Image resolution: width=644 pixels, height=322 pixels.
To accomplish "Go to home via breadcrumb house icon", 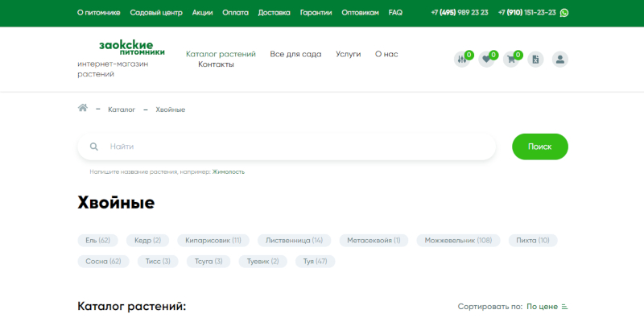I will 82,109.
